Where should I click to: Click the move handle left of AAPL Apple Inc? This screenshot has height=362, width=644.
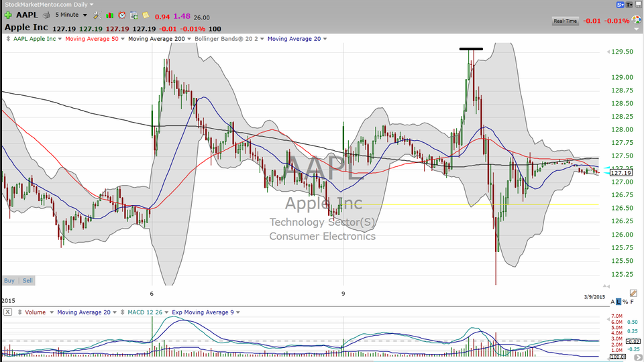click(8, 39)
